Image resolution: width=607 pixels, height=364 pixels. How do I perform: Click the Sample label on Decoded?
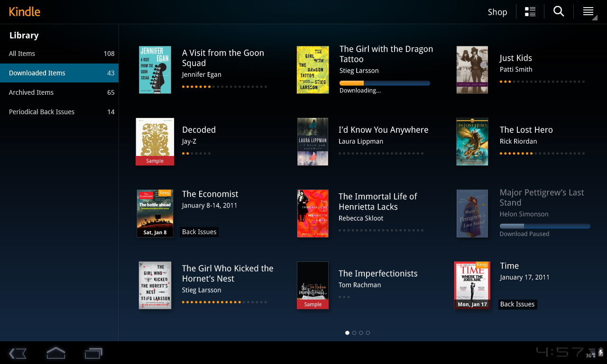tap(155, 161)
